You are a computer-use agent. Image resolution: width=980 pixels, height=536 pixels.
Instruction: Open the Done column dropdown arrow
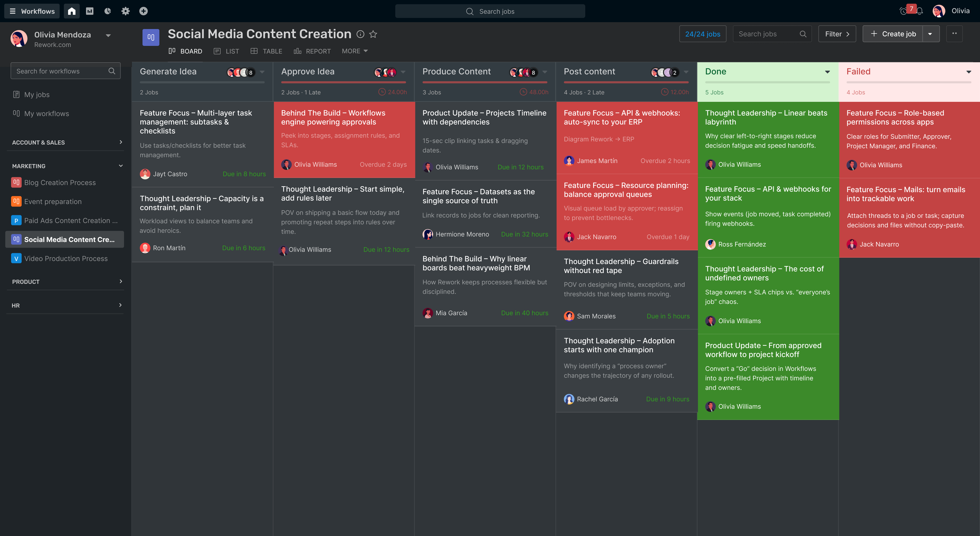(827, 71)
